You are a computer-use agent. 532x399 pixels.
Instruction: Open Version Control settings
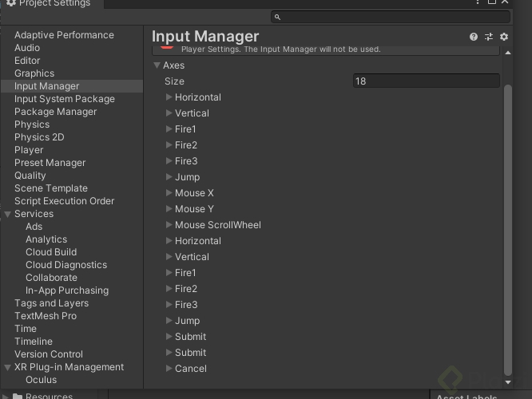tap(49, 354)
